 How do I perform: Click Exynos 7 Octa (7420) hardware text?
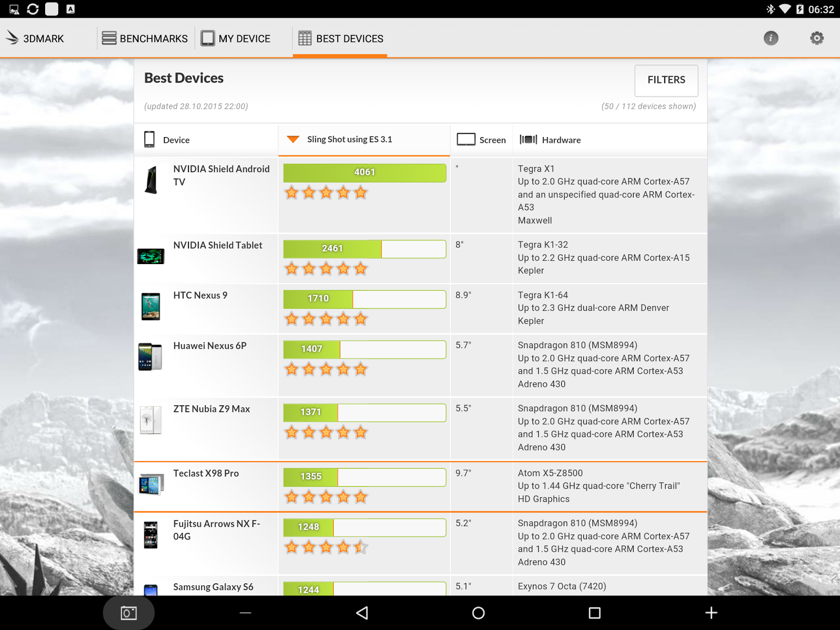click(562, 586)
